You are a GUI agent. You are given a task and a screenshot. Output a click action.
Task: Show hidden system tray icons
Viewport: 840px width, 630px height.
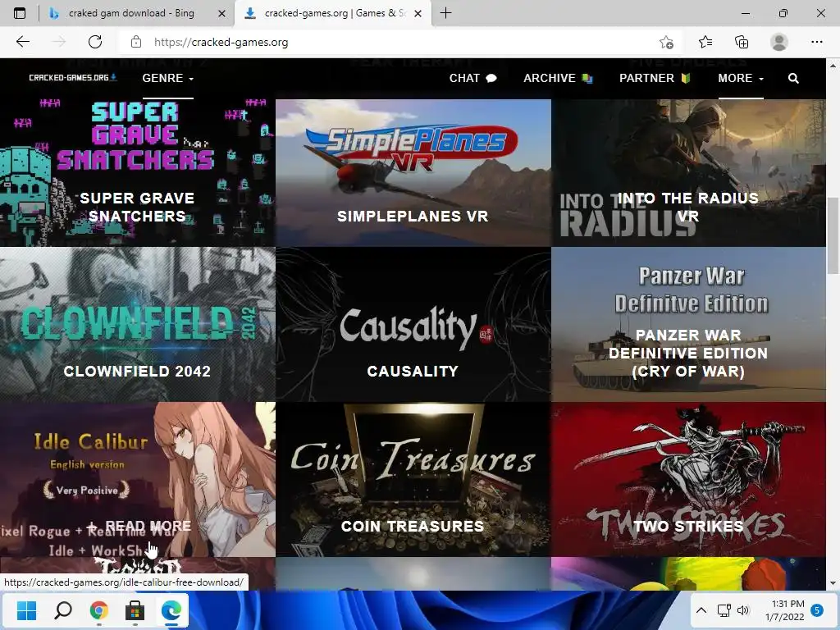[701, 610]
